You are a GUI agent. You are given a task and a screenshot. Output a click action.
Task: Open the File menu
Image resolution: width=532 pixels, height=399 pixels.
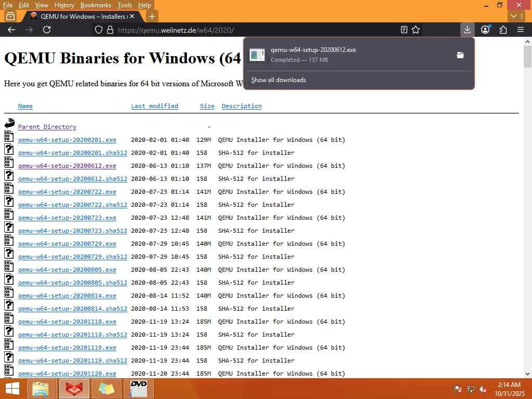(7, 5)
